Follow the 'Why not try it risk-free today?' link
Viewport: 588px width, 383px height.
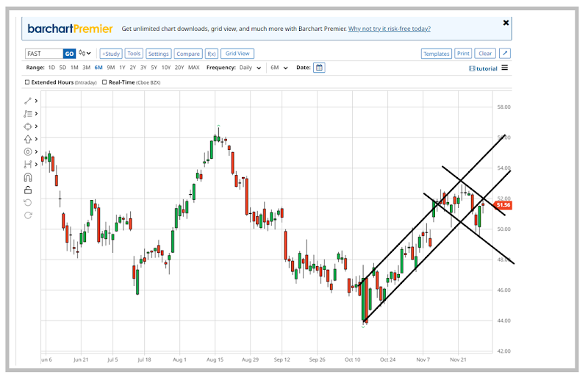390,29
